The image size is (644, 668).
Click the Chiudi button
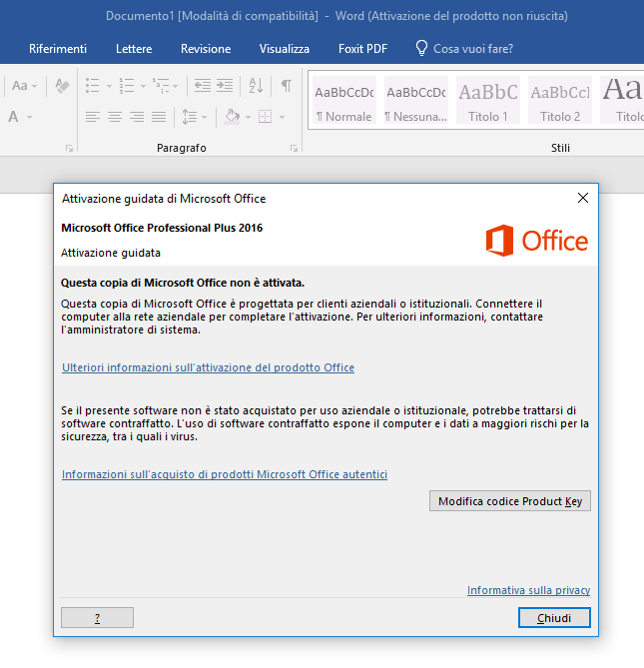coord(554,618)
